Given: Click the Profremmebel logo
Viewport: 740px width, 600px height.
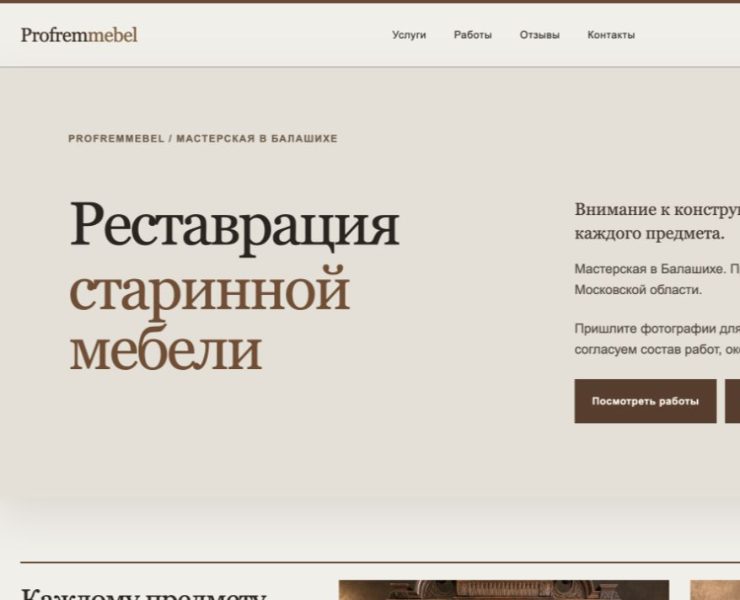Looking at the screenshot, I should point(79,35).
